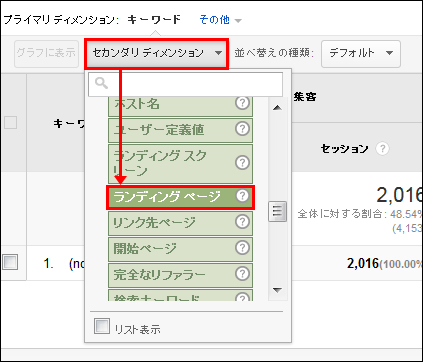Click the dimension list scrollbar thumb
The width and height of the screenshot is (423, 362).
277,211
